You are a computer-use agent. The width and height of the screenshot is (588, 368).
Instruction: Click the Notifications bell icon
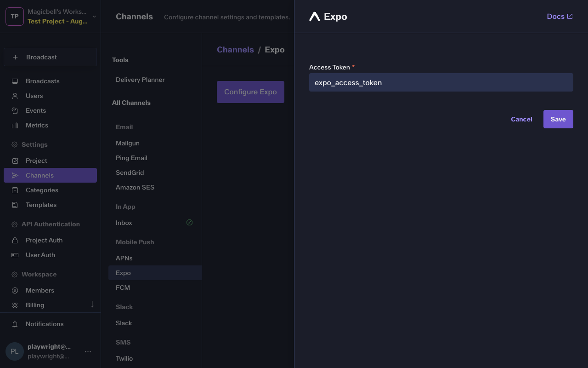coord(15,324)
